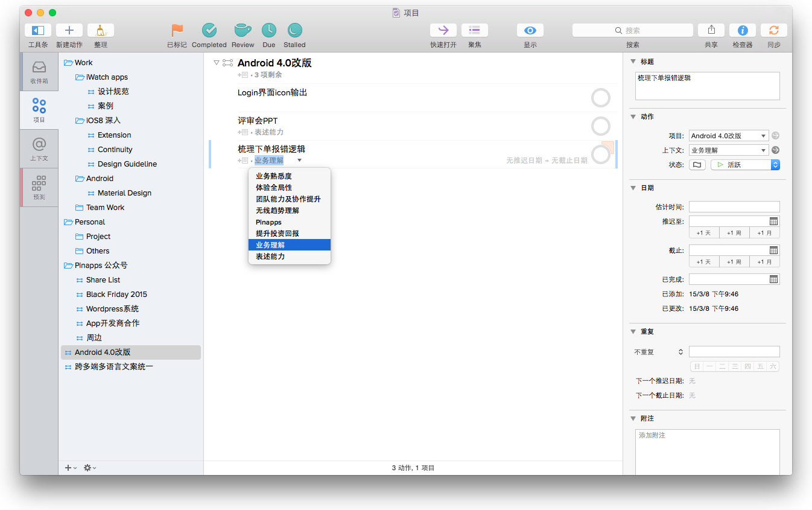Screen dimensions: 812x510
Task: Click the sidebar add plus button
Action: [x=70, y=468]
